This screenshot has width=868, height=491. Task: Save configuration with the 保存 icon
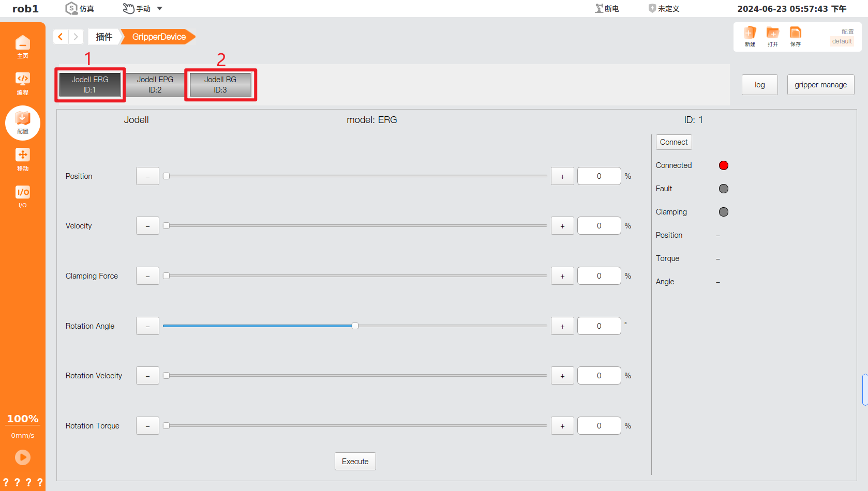tap(795, 36)
